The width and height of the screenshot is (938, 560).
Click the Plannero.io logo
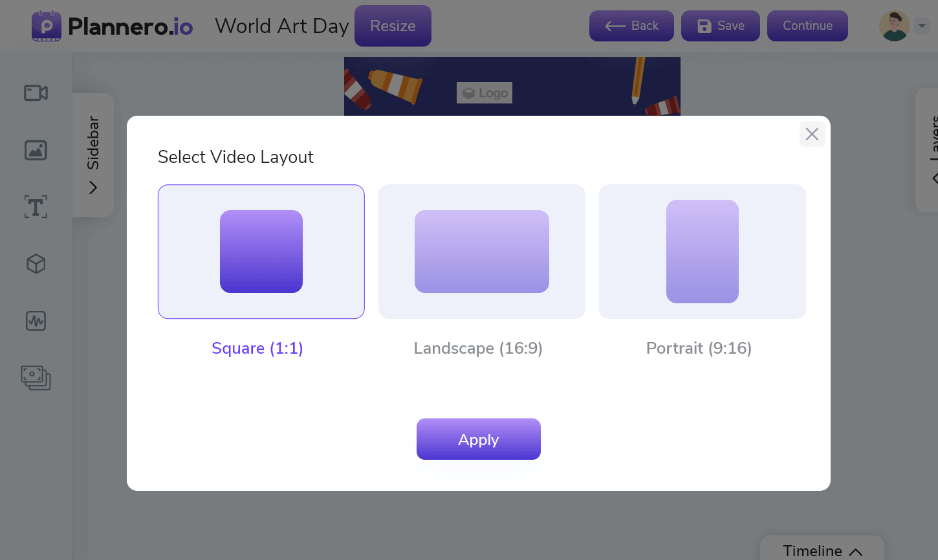[x=113, y=26]
